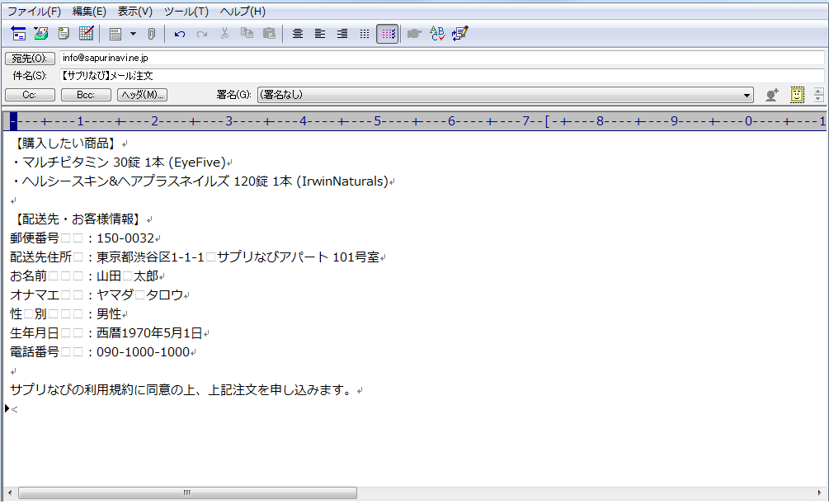Screen dimensions: 829x504
Task: Click the horizontal scrollbar thumb
Action: (x=187, y=492)
